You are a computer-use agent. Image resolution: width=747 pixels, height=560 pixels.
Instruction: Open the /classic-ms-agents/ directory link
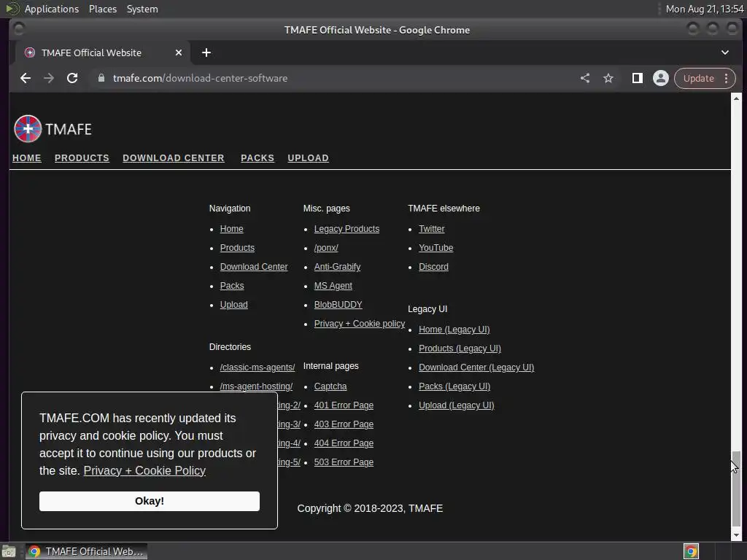pyautogui.click(x=258, y=367)
